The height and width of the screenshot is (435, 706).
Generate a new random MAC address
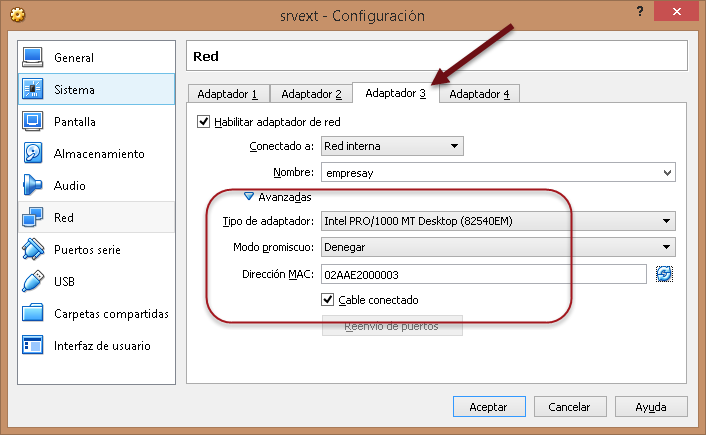[664, 273]
